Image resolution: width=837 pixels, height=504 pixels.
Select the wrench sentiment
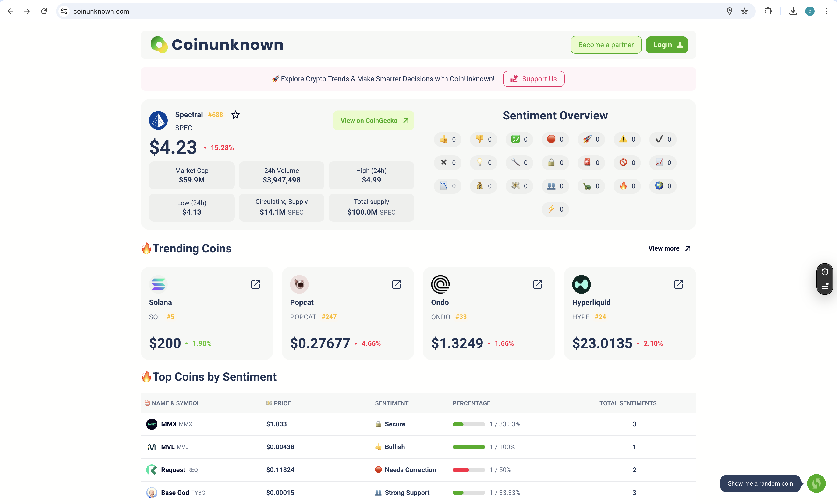tap(519, 163)
